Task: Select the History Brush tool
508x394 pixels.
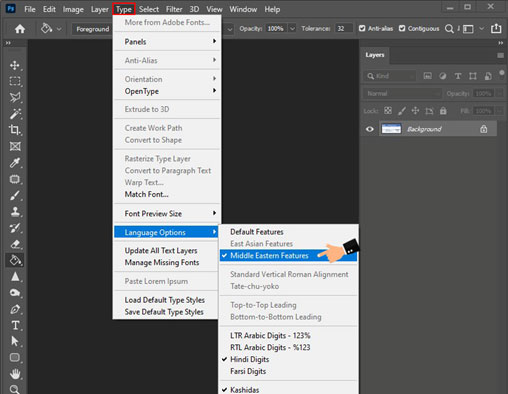Action: 15,228
